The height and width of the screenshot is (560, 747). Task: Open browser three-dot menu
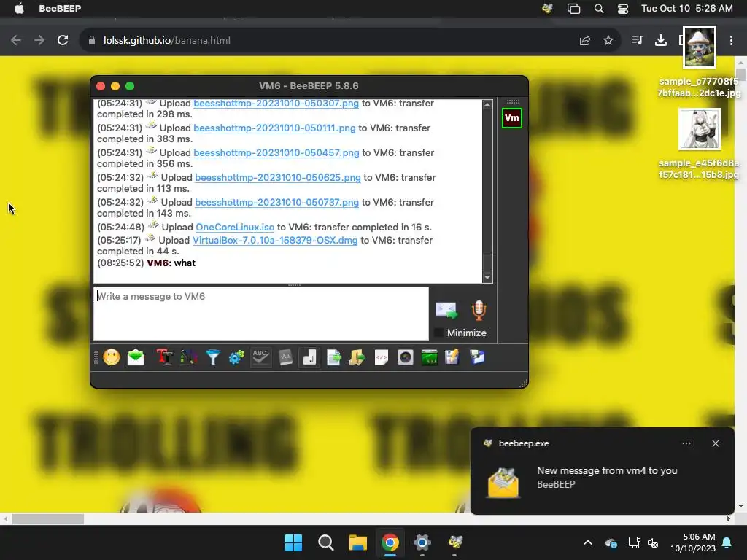point(731,41)
